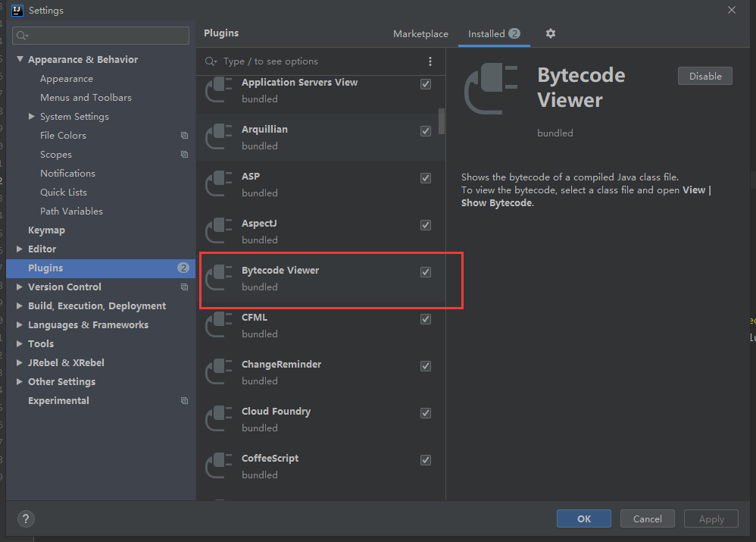
Task: Expand the Editor section arrow
Action: (20, 249)
